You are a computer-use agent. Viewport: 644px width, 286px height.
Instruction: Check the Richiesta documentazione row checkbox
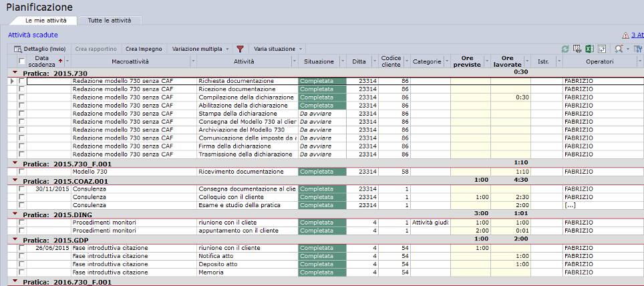22,81
